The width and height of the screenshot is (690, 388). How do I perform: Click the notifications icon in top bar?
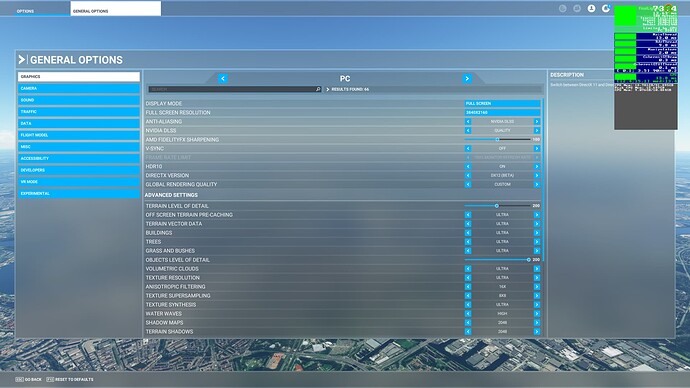coord(606,8)
